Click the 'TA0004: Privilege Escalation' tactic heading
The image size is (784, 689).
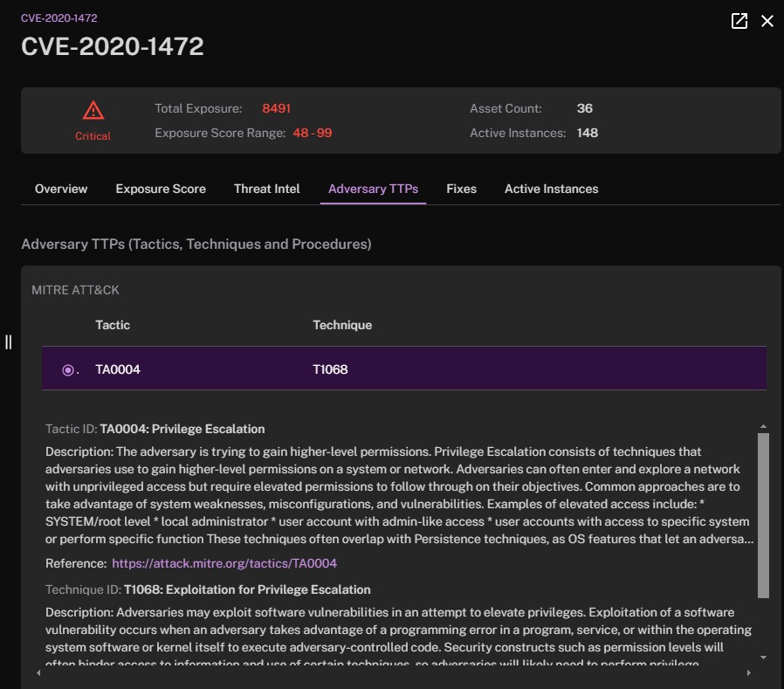click(182, 429)
